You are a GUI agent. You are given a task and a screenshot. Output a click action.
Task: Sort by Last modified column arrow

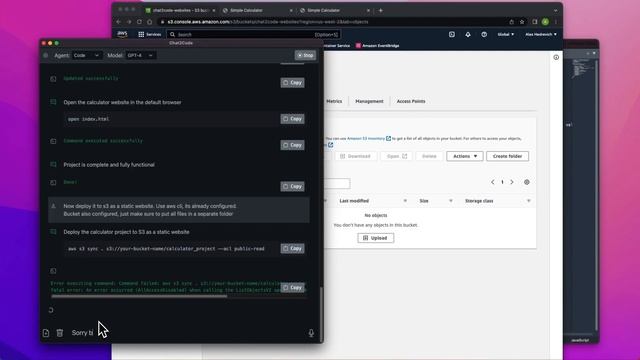[405, 201]
